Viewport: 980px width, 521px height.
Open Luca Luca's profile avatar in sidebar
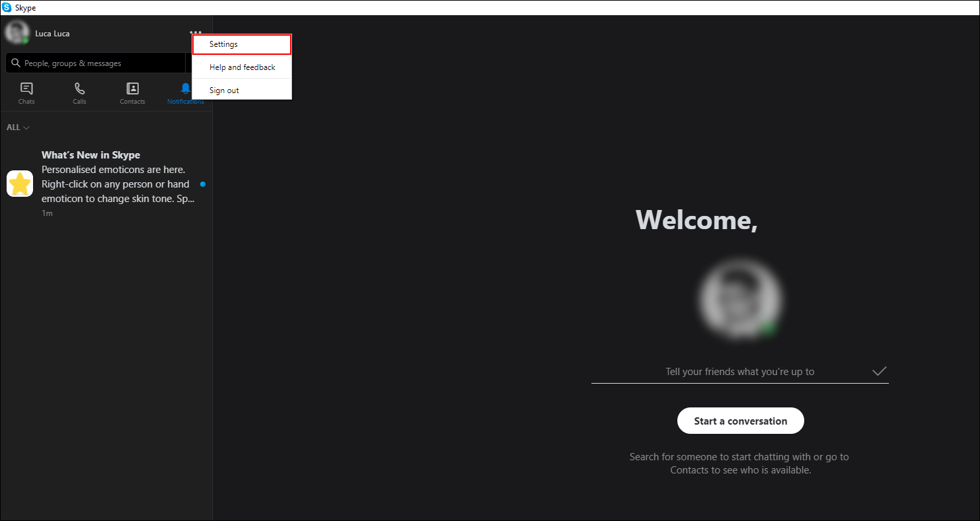17,32
